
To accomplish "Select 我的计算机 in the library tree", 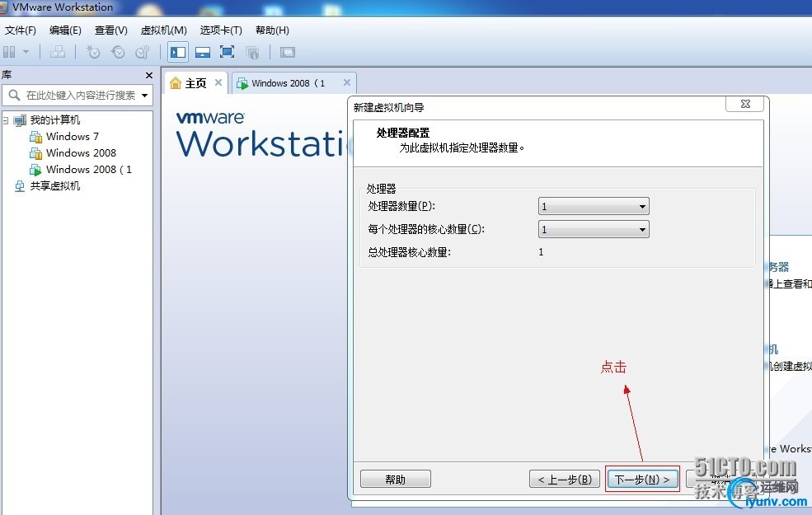I will pyautogui.click(x=55, y=120).
